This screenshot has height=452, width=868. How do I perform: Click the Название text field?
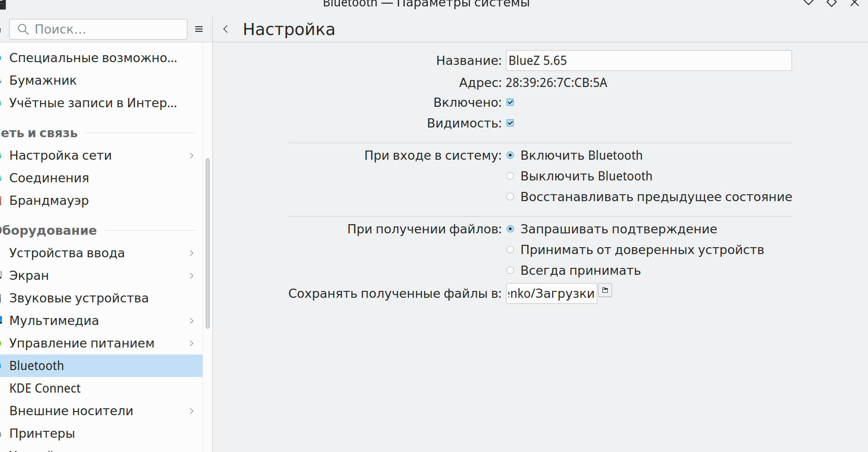pos(648,61)
